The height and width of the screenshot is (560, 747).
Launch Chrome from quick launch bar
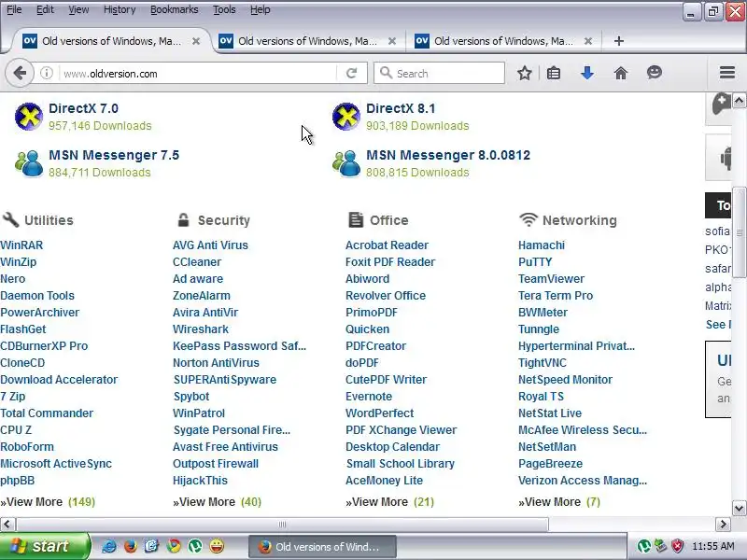click(174, 546)
